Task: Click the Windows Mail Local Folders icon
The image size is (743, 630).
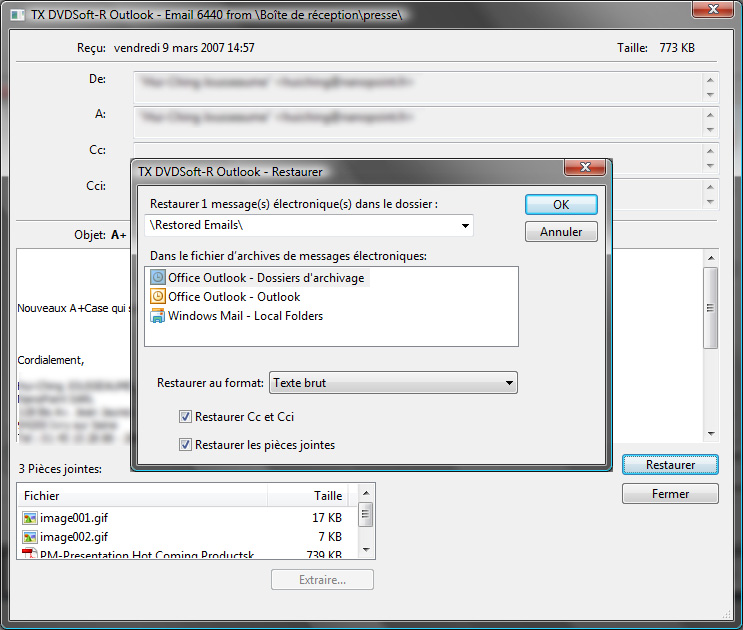Action: [x=158, y=315]
